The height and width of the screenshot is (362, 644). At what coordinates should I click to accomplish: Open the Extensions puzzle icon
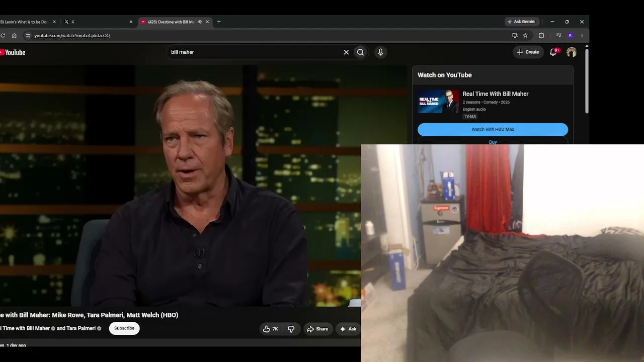pyautogui.click(x=541, y=36)
